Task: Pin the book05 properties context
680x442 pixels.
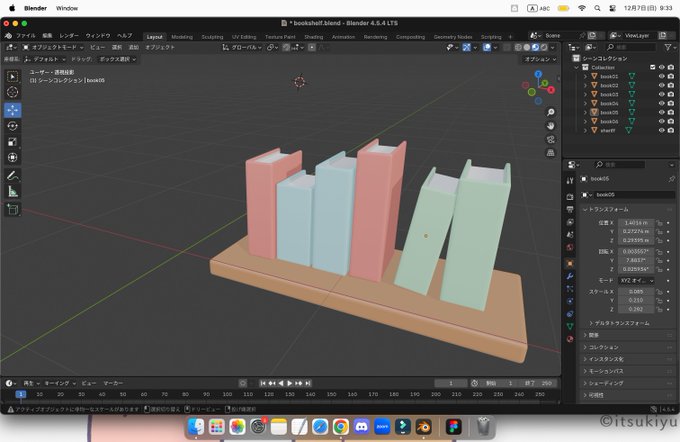Action: pyautogui.click(x=671, y=179)
